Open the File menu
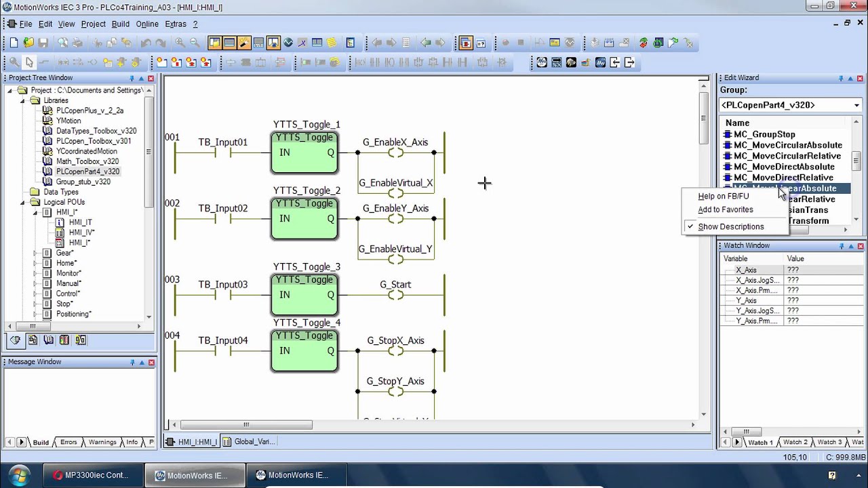This screenshot has width=868, height=488. coord(25,24)
